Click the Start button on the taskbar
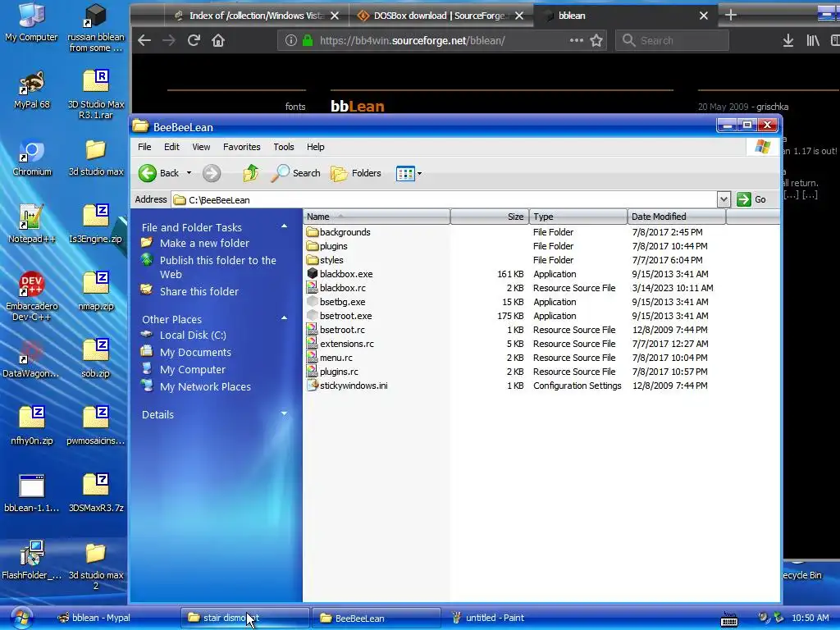 point(21,618)
